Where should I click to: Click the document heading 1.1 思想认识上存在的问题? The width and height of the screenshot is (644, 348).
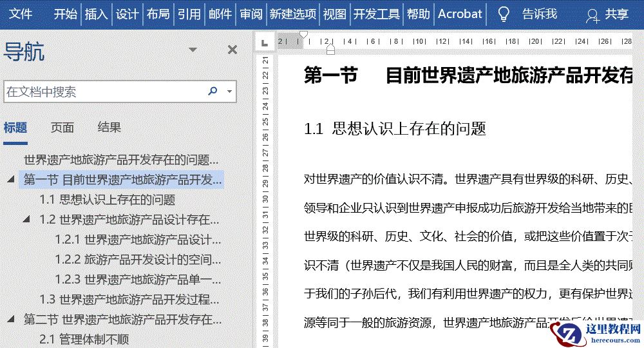click(395, 129)
